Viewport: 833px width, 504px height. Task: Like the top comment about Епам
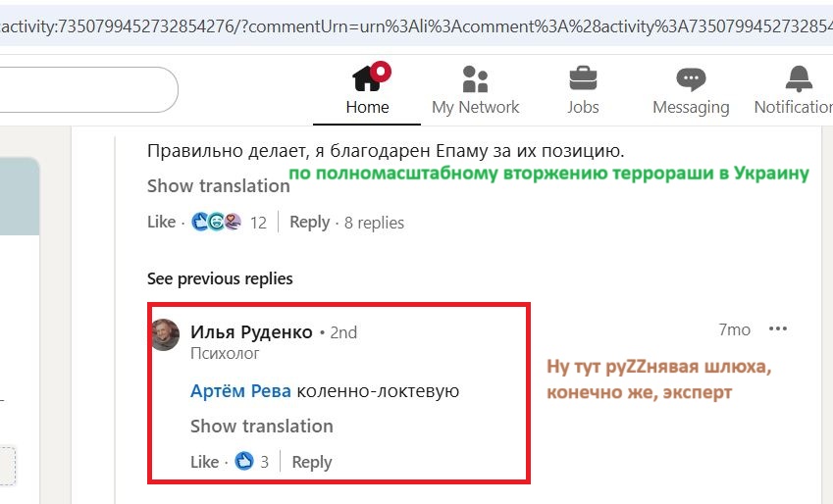161,223
